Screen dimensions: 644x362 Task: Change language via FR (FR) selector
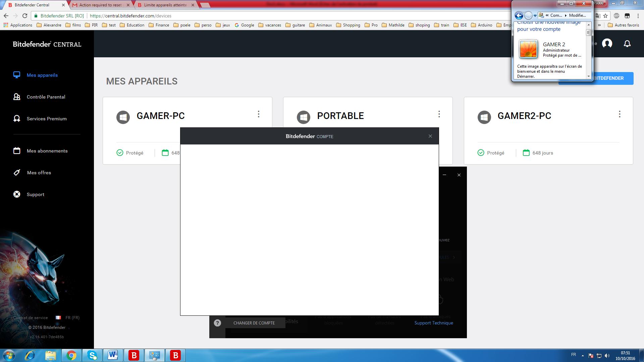tap(68, 318)
